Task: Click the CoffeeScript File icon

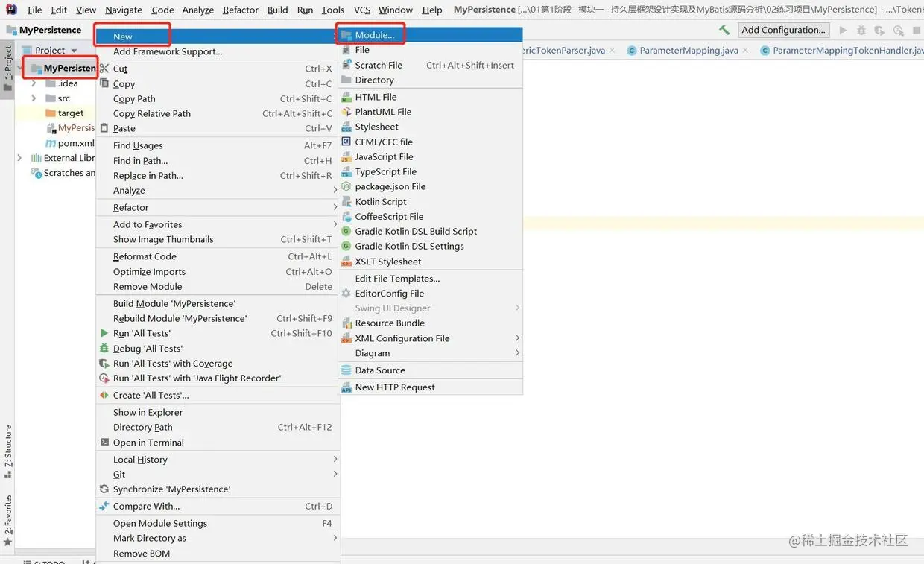Action: pyautogui.click(x=346, y=216)
